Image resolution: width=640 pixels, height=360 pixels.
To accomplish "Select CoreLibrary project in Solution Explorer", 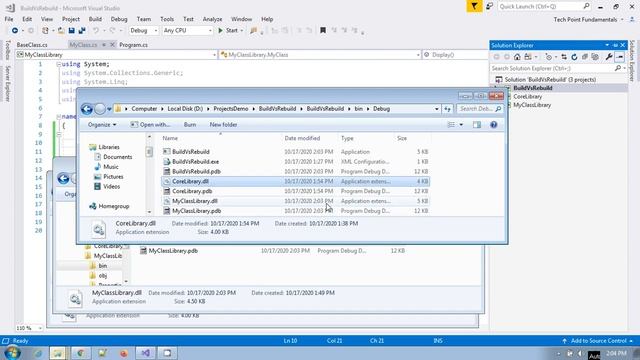I will [x=527, y=97].
